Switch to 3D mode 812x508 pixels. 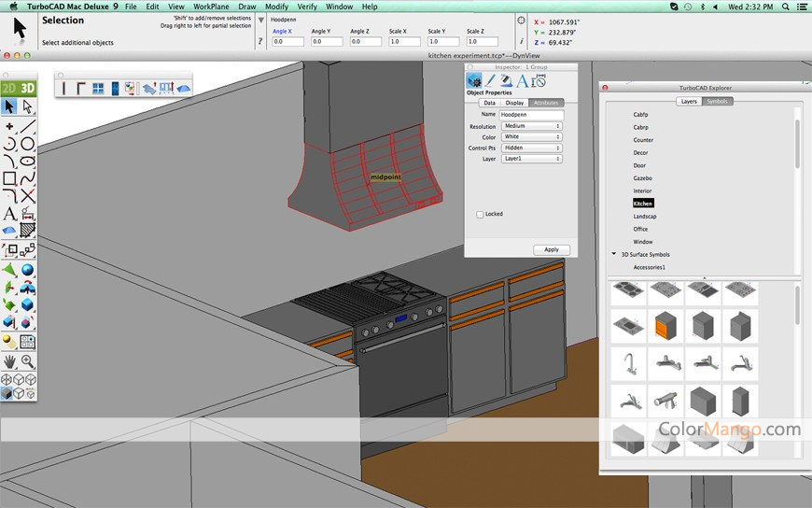(x=28, y=88)
